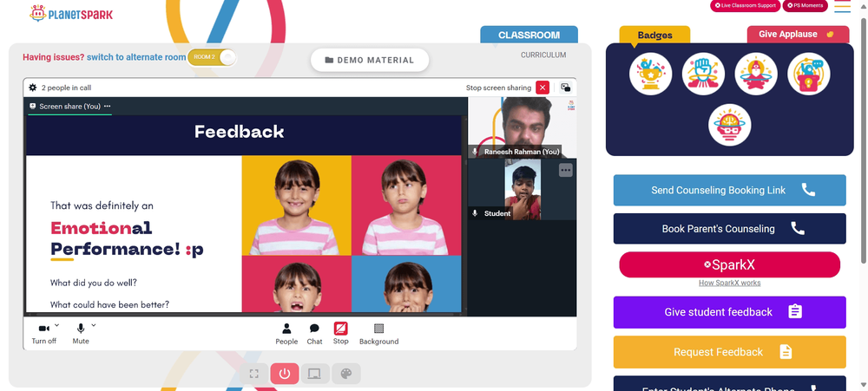Click red X to stop screen sharing

coord(542,88)
